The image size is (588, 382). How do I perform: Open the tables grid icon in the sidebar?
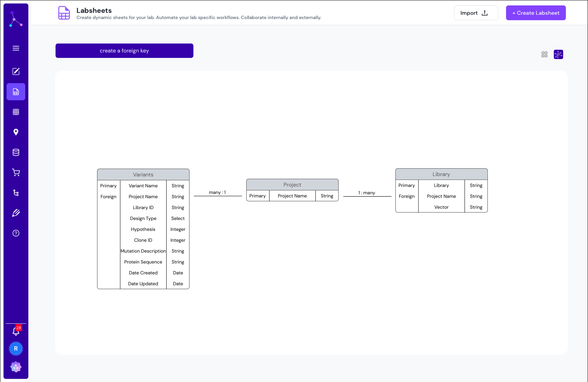tap(16, 112)
